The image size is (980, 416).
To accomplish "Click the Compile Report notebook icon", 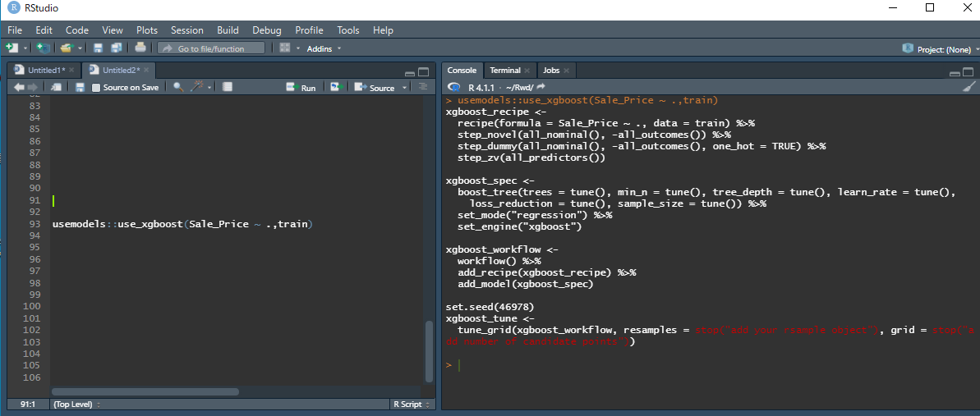I will click(228, 88).
